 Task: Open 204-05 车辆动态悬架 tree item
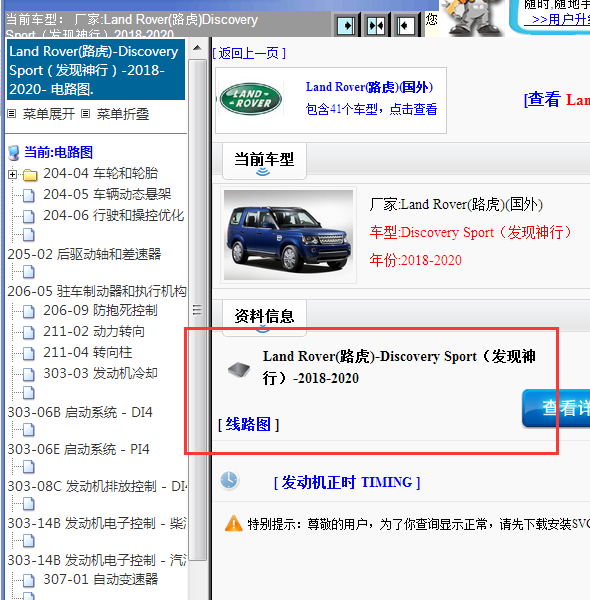107,194
